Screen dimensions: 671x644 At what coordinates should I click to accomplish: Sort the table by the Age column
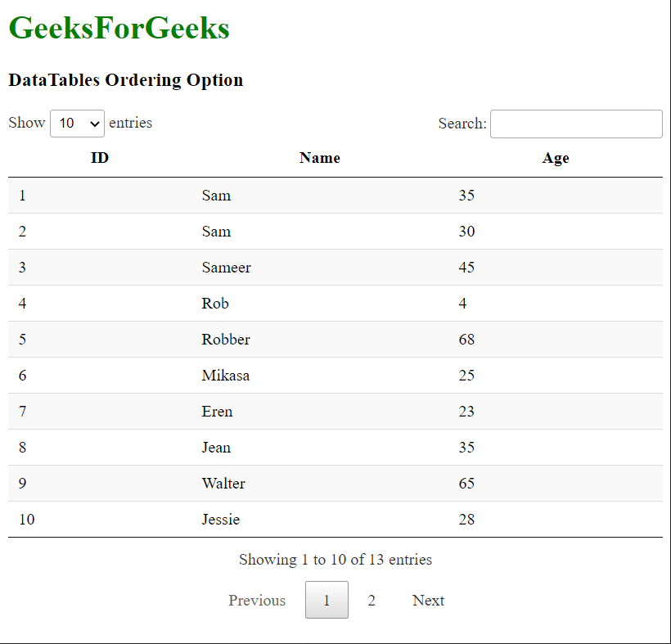pyautogui.click(x=556, y=158)
